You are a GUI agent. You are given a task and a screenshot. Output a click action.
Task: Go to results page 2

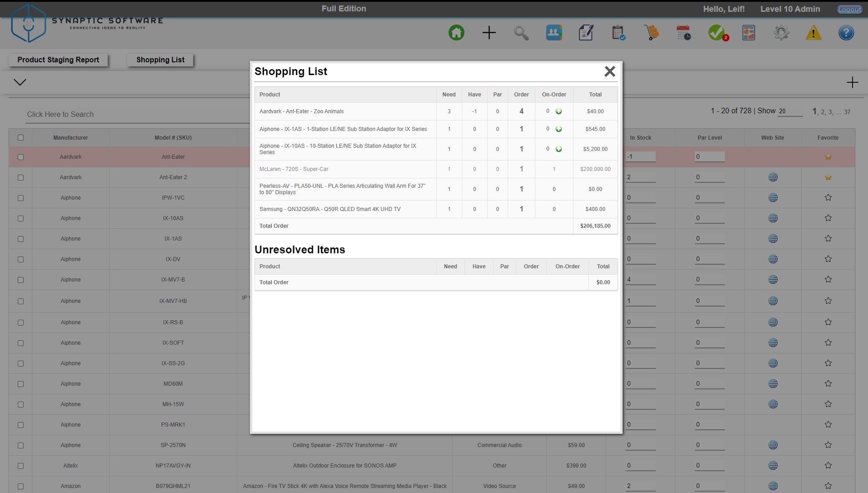tap(823, 112)
